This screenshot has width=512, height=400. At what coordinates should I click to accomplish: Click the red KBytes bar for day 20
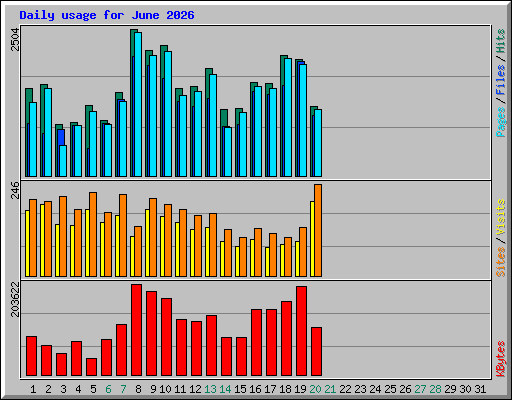tap(316, 351)
